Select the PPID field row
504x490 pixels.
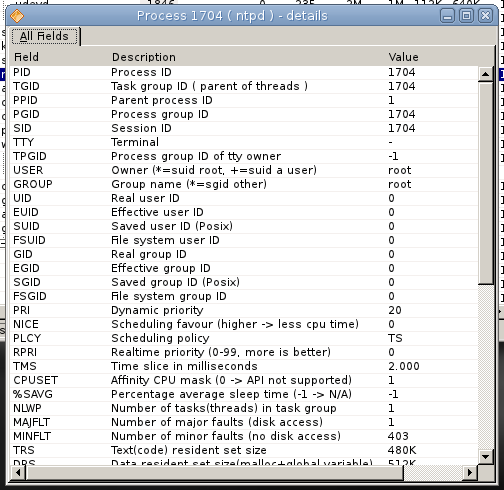click(244, 100)
